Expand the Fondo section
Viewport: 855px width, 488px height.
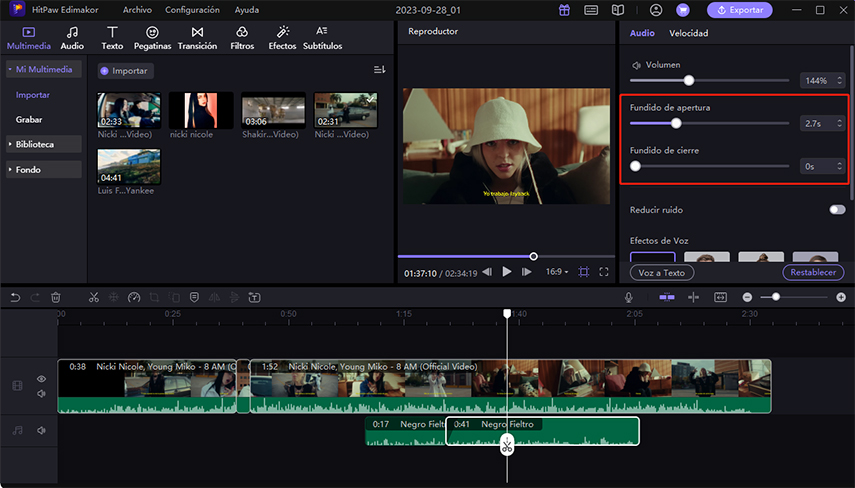tap(44, 170)
